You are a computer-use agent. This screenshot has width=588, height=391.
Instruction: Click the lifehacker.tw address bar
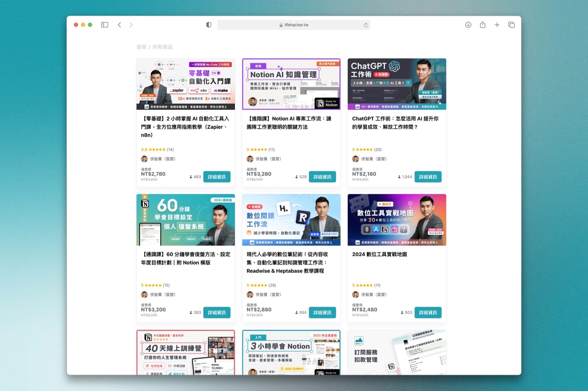294,25
